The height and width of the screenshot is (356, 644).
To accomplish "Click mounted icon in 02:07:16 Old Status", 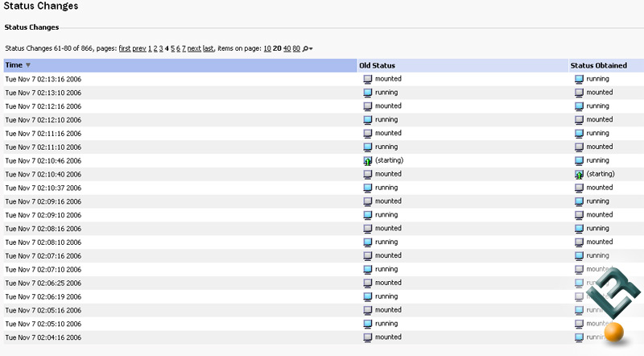I will 368,255.
